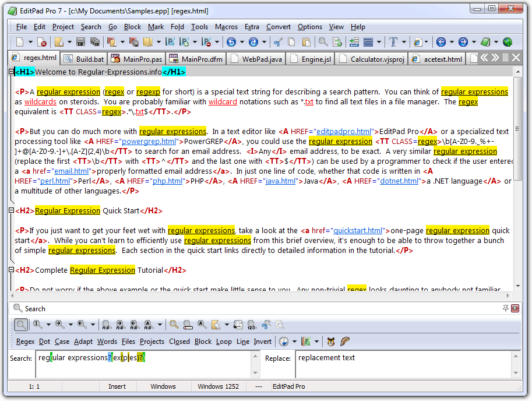Click the Paste clipboard icon

(x=306, y=42)
